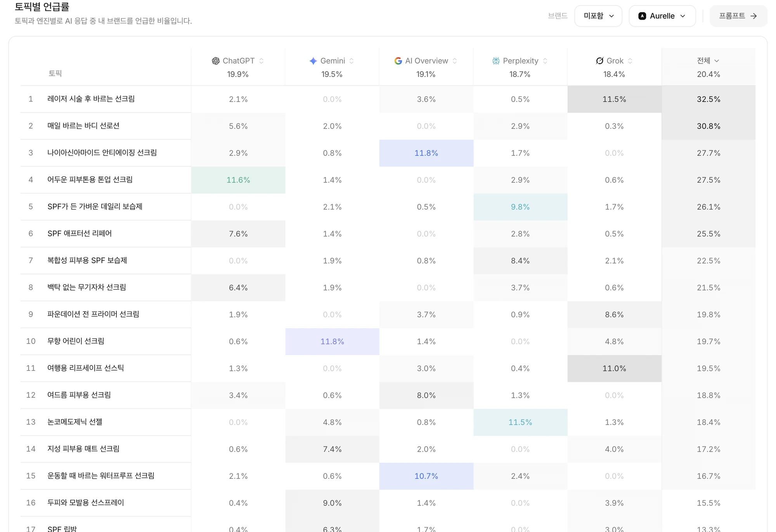Select topic 논코메도제닉 선젤
The height and width of the screenshot is (532, 776).
[x=75, y=422]
